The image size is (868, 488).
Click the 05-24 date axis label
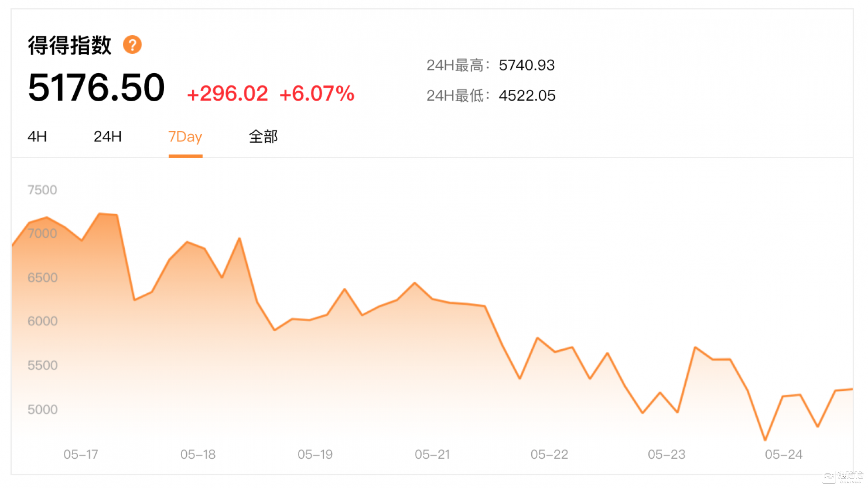click(783, 454)
